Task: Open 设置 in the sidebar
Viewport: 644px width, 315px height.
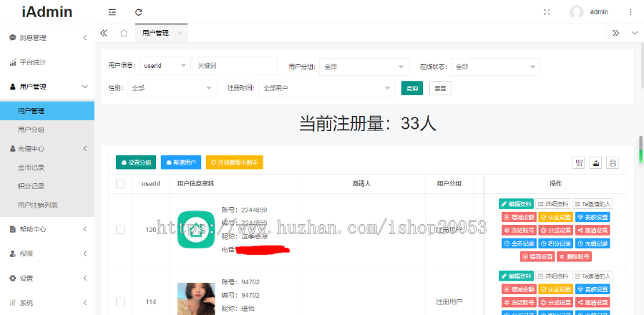Action: [x=47, y=278]
